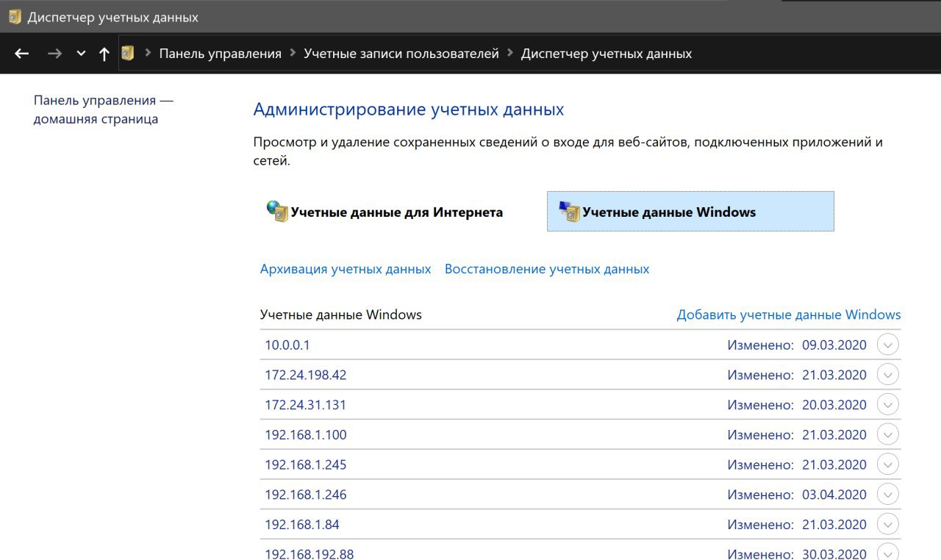Open Панель управления — домашняя страница link
The height and width of the screenshot is (560, 941).
tap(104, 110)
